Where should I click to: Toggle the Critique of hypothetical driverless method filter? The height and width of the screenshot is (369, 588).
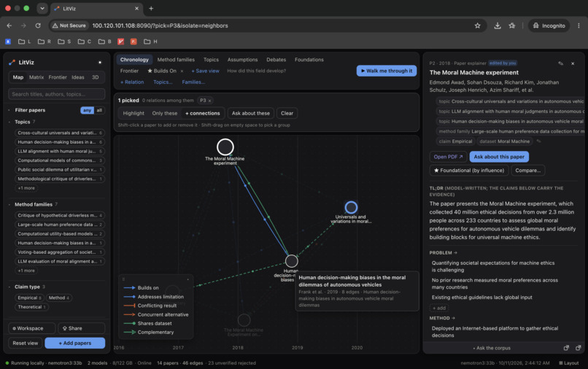coord(60,215)
